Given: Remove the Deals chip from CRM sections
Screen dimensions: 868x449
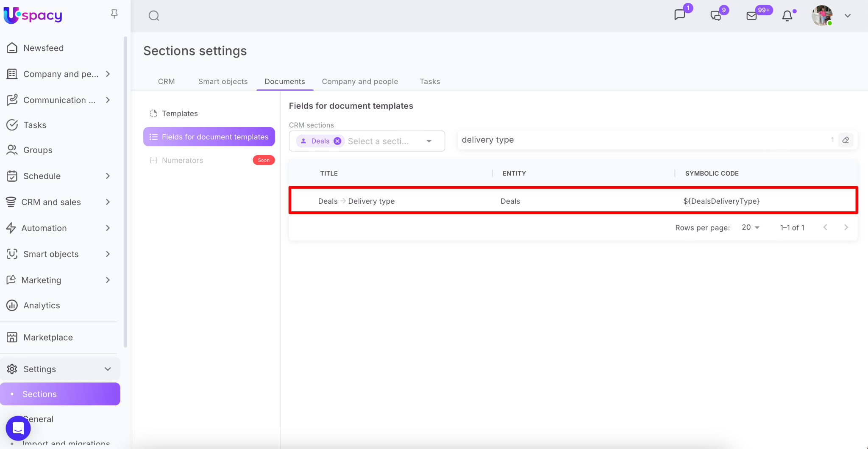Looking at the screenshot, I should tap(337, 141).
